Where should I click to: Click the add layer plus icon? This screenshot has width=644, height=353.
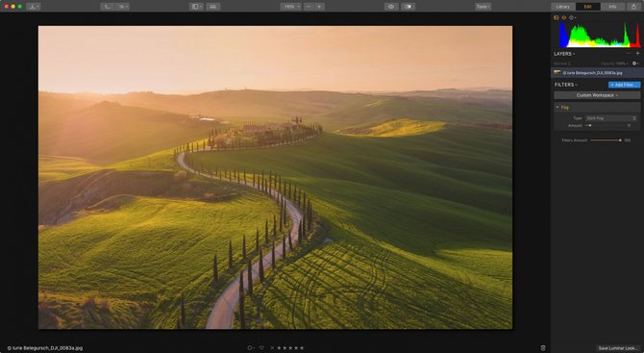[637, 54]
